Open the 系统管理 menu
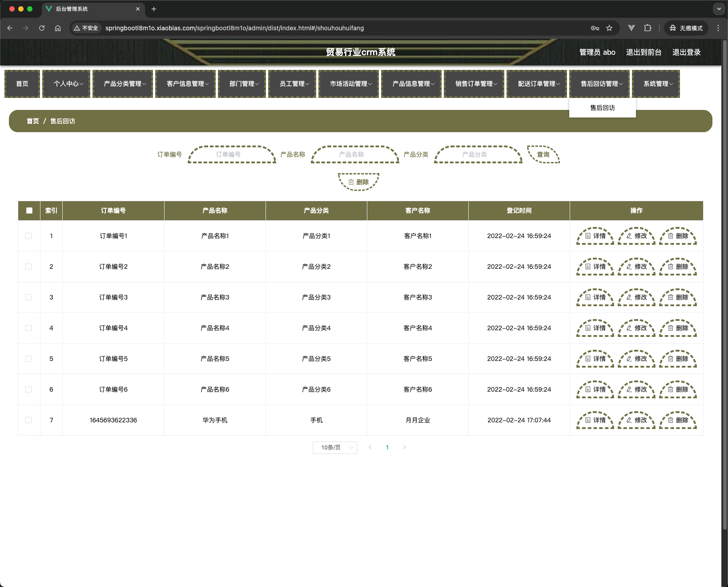 point(656,84)
